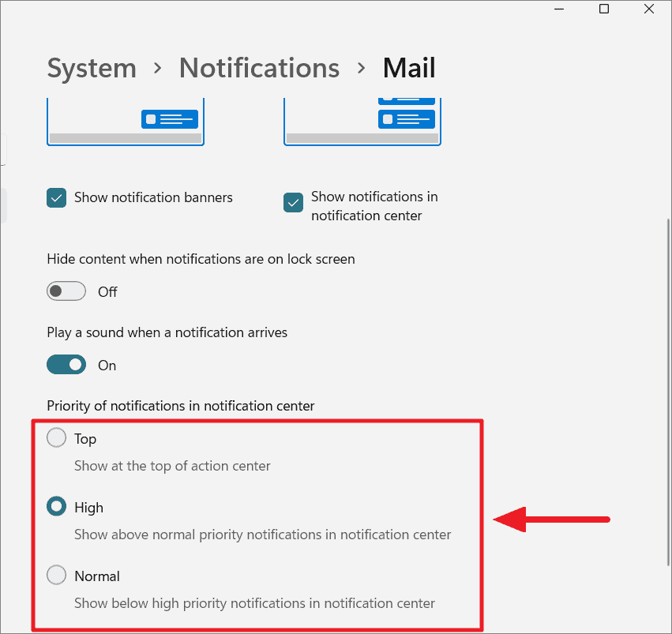Select the Top priority option

56,437
